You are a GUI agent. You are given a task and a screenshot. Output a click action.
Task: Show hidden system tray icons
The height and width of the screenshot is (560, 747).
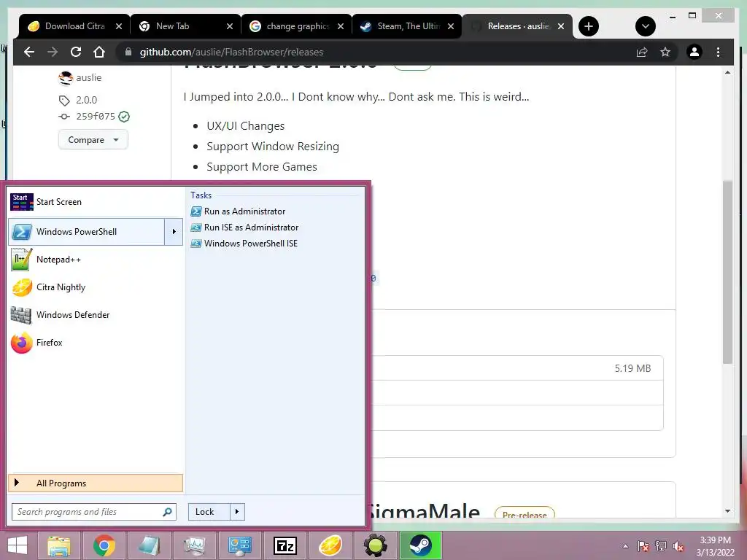pyautogui.click(x=625, y=546)
